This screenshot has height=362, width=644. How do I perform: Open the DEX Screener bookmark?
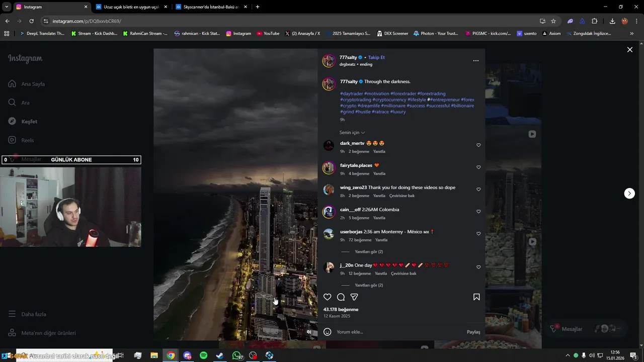click(x=392, y=34)
